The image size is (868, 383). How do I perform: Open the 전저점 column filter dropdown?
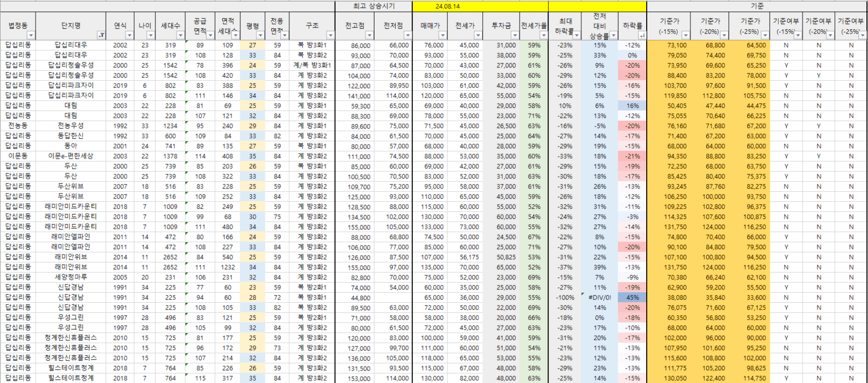407,36
